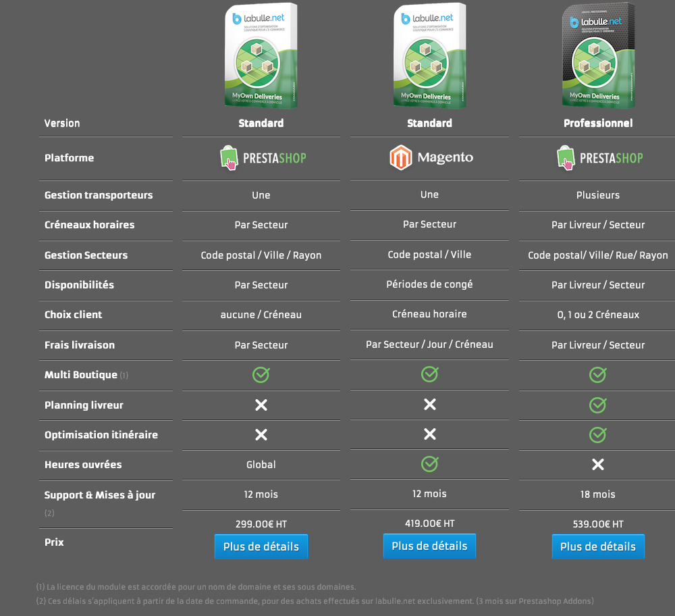Screen dimensions: 675x616
Task: Click Planning livreur checkmark in Professionnel column
Action: (x=598, y=405)
